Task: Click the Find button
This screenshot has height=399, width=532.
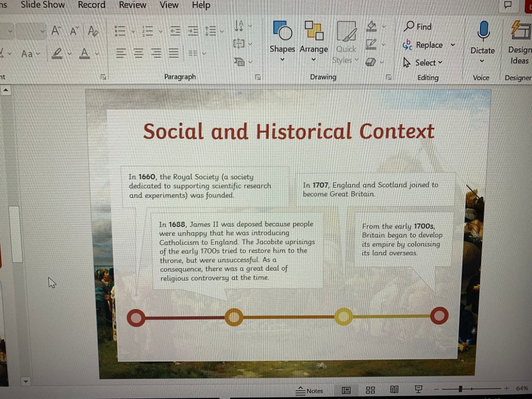Action: coord(418,26)
